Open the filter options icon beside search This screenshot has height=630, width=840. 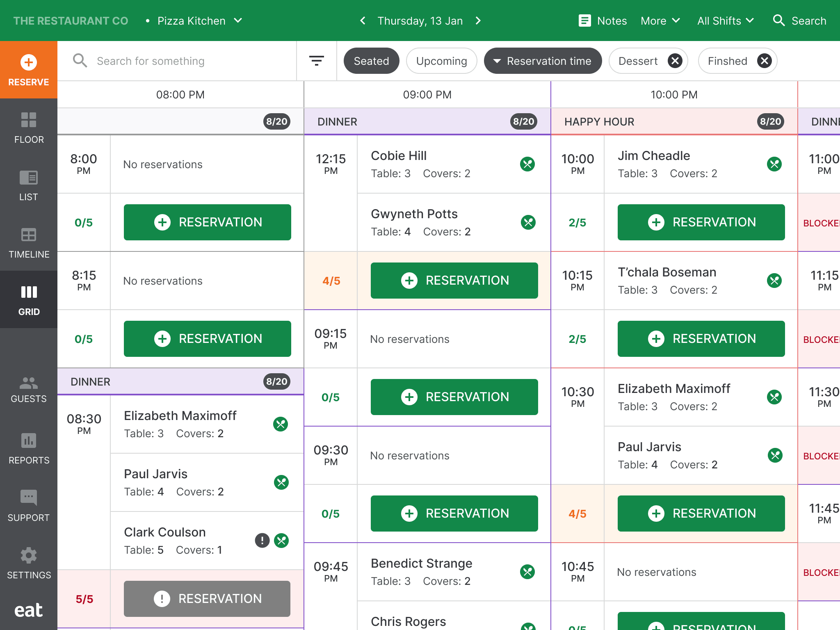coord(317,61)
